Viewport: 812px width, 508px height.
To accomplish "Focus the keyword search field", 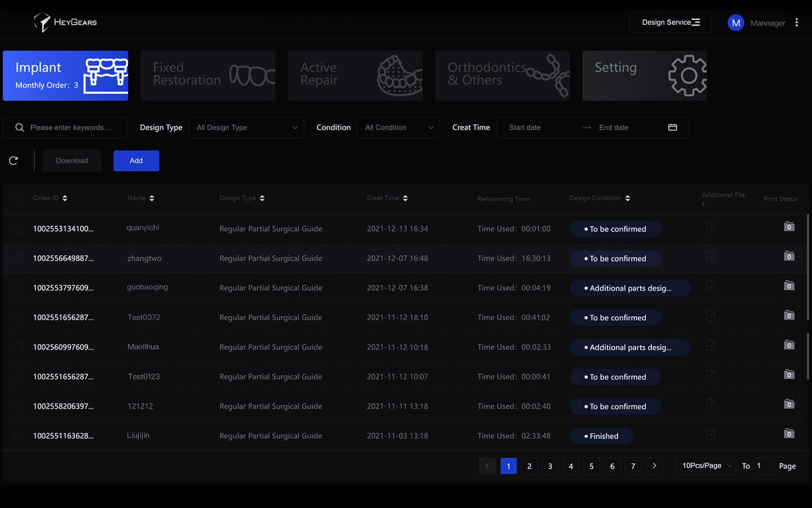I will click(70, 128).
